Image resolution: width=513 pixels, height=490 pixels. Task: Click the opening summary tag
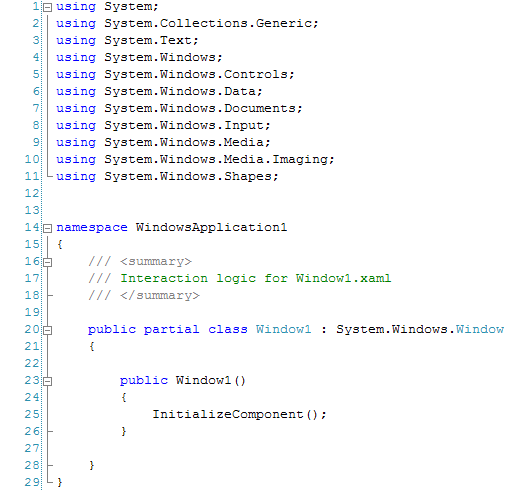pos(156,261)
